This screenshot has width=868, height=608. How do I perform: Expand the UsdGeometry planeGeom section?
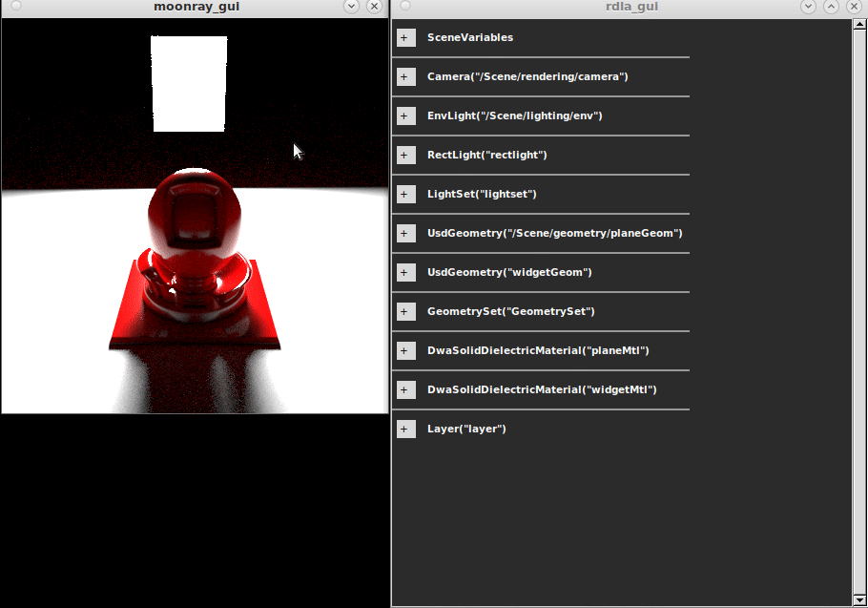pyautogui.click(x=405, y=233)
